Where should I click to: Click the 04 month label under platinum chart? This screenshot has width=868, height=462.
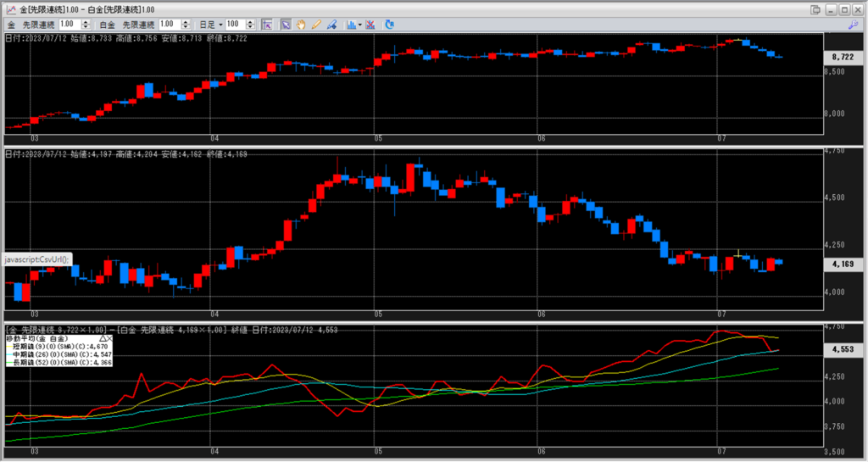pos(214,314)
